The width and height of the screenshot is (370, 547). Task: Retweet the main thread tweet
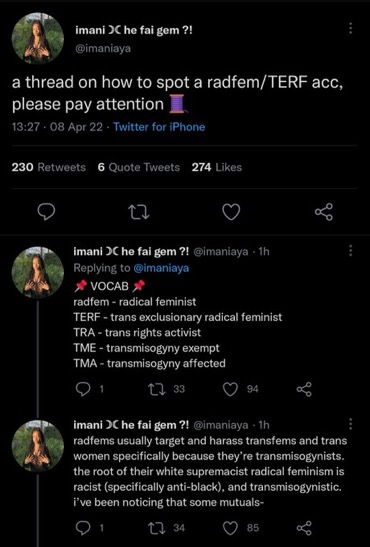point(139,212)
